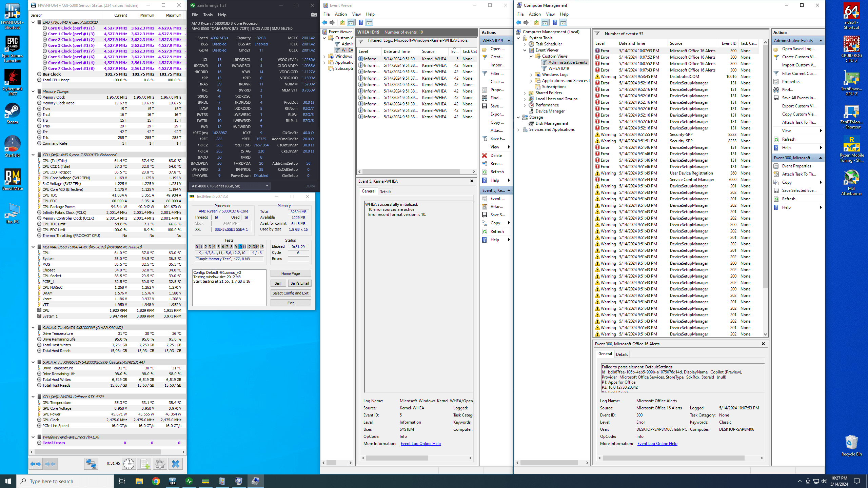The width and height of the screenshot is (868, 488).
Task: Open Chrome from the taskbar
Action: tap(156, 481)
